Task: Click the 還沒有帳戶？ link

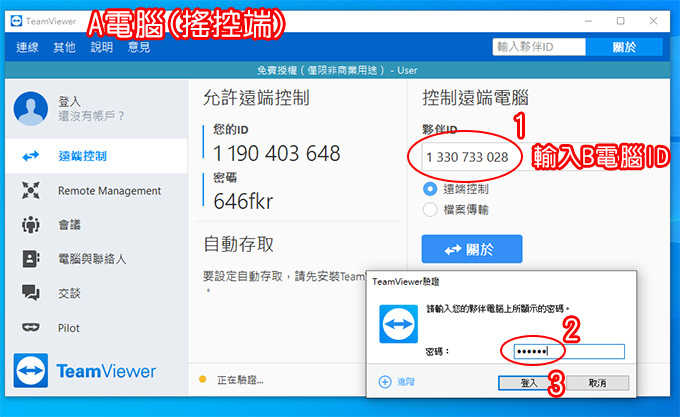Action: point(91,116)
